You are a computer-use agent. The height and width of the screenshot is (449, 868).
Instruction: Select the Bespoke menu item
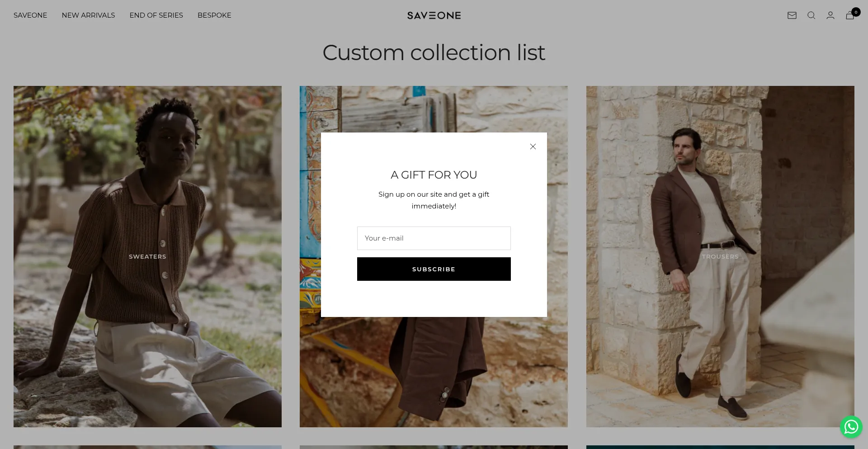click(x=214, y=15)
